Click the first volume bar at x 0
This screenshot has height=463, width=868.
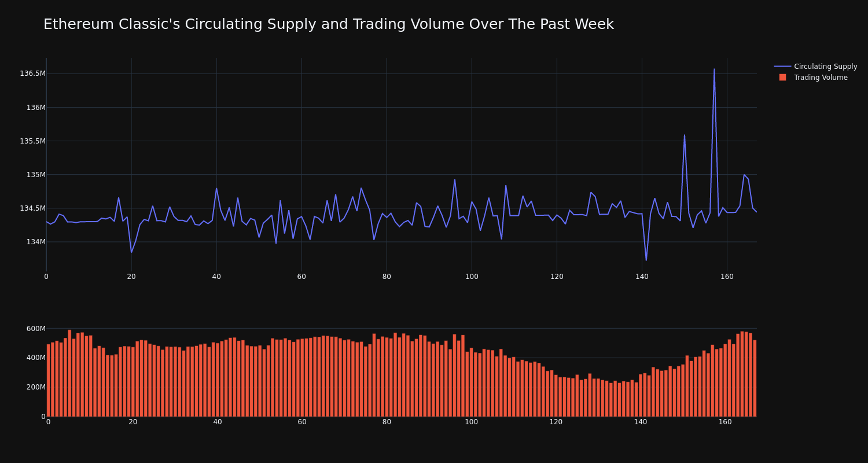49,380
